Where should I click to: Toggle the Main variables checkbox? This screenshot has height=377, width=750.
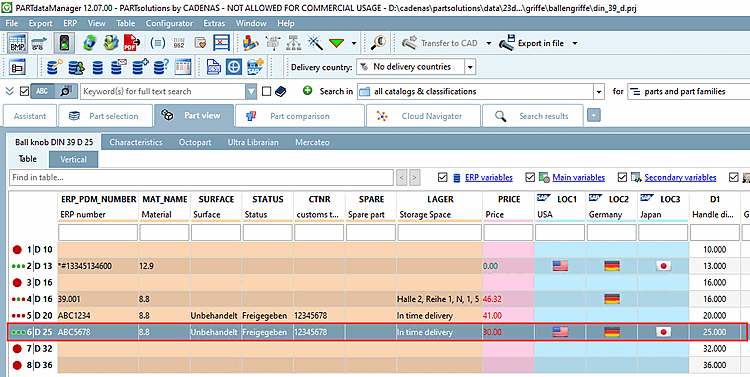click(530, 177)
